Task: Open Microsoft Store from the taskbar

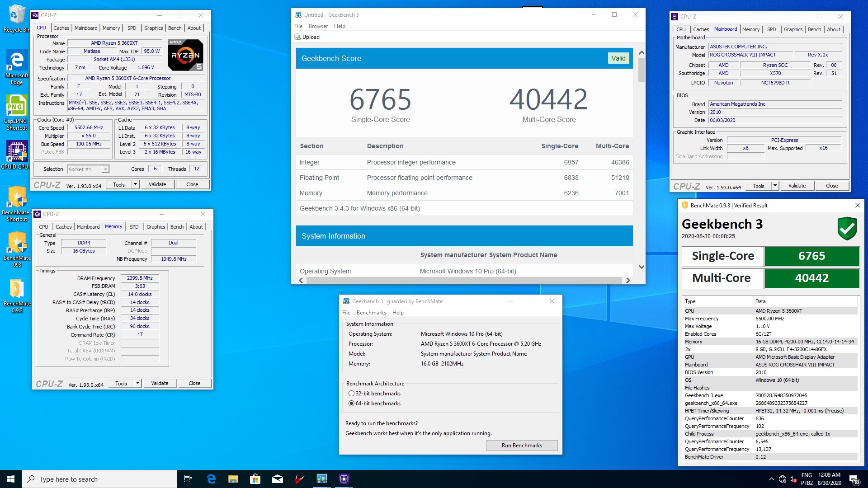Action: point(255,479)
